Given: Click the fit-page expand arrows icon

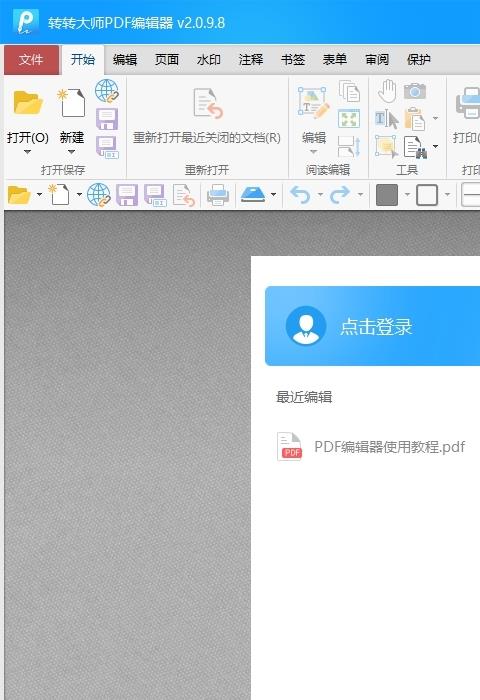Looking at the screenshot, I should [x=349, y=119].
